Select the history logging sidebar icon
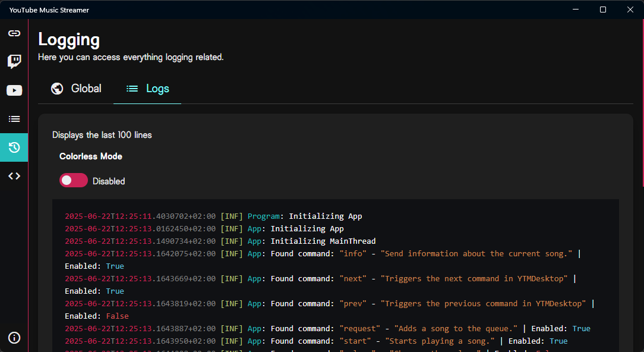 pos(14,147)
